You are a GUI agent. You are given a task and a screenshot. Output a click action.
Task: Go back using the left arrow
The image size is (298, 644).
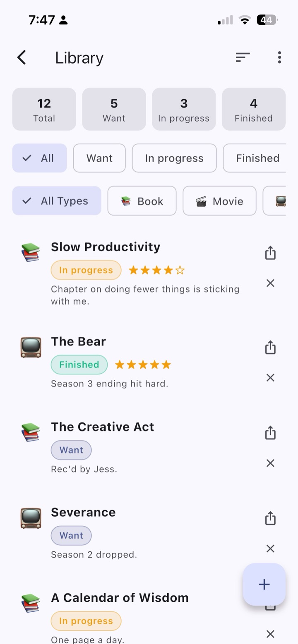22,57
